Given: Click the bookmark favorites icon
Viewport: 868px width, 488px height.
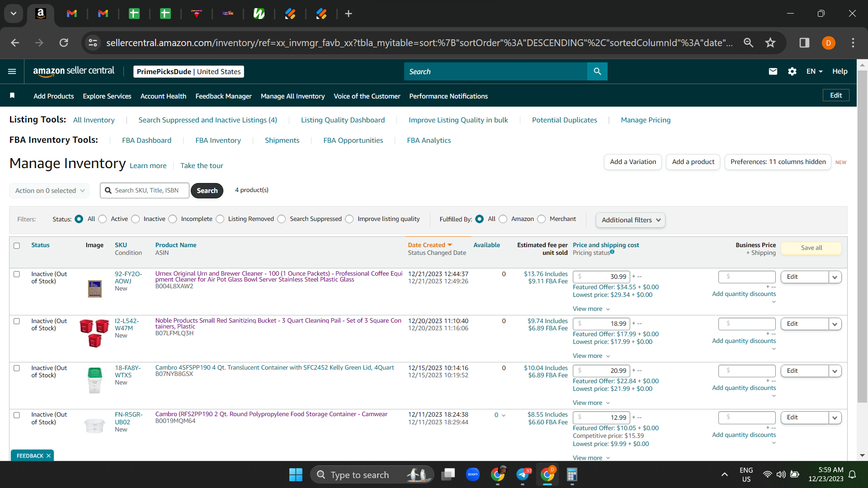Looking at the screenshot, I should pyautogui.click(x=12, y=95).
